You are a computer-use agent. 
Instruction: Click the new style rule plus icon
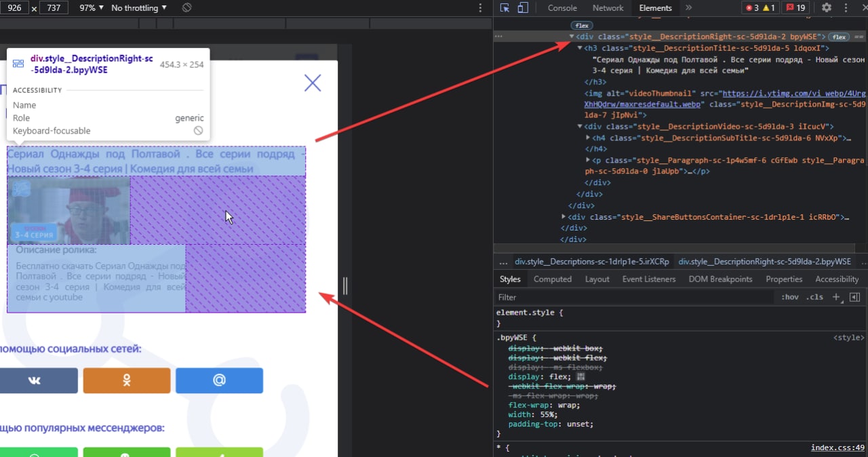(837, 297)
